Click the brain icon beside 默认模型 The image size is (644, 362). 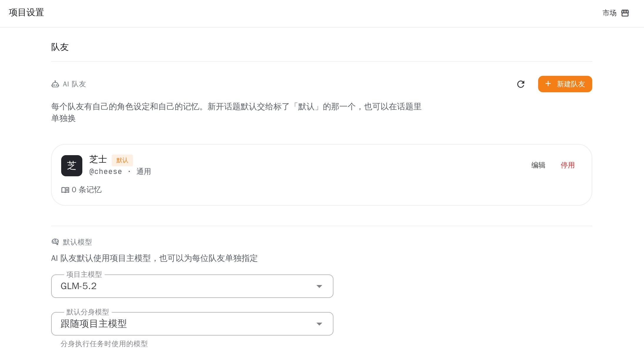tap(55, 242)
